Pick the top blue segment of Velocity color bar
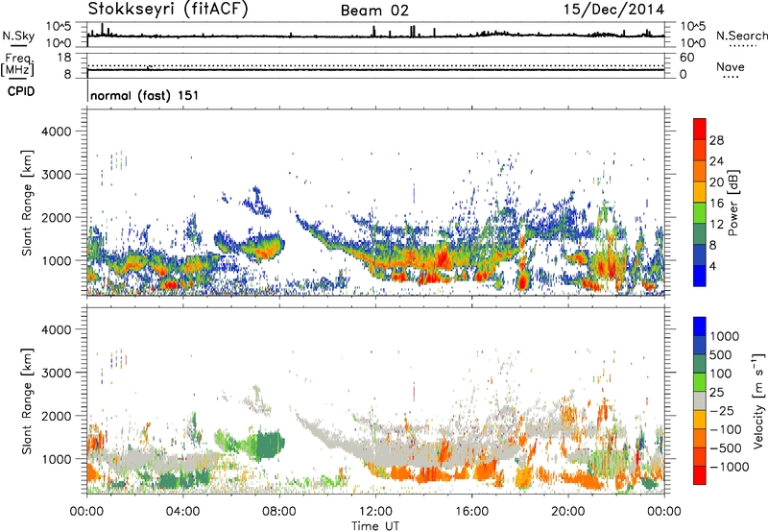 point(700,326)
